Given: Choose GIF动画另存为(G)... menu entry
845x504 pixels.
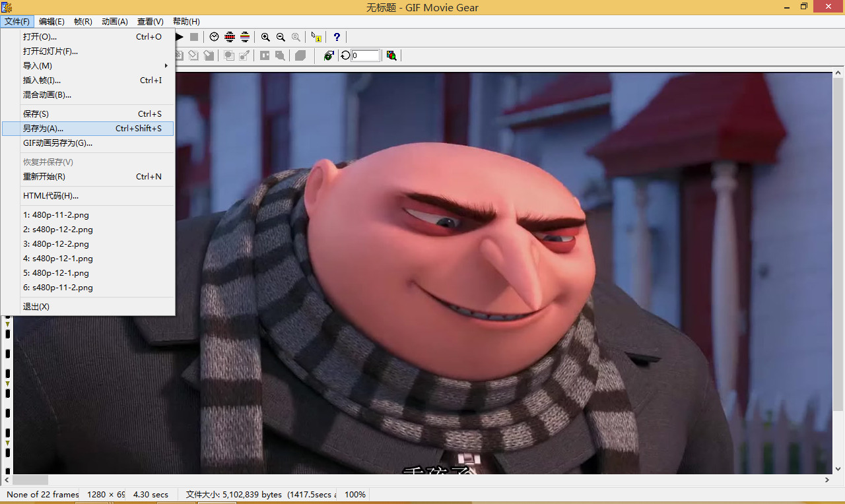Looking at the screenshot, I should 88,143.
